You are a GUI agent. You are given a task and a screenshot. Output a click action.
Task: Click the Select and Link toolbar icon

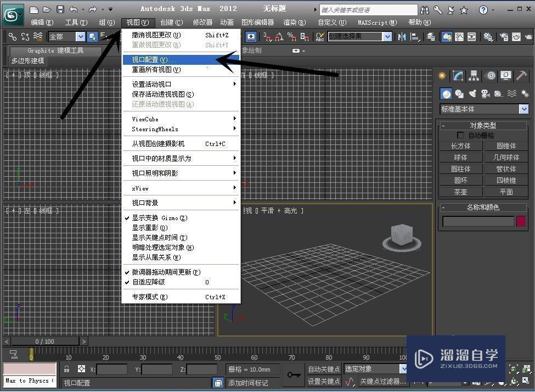pyautogui.click(x=12, y=36)
